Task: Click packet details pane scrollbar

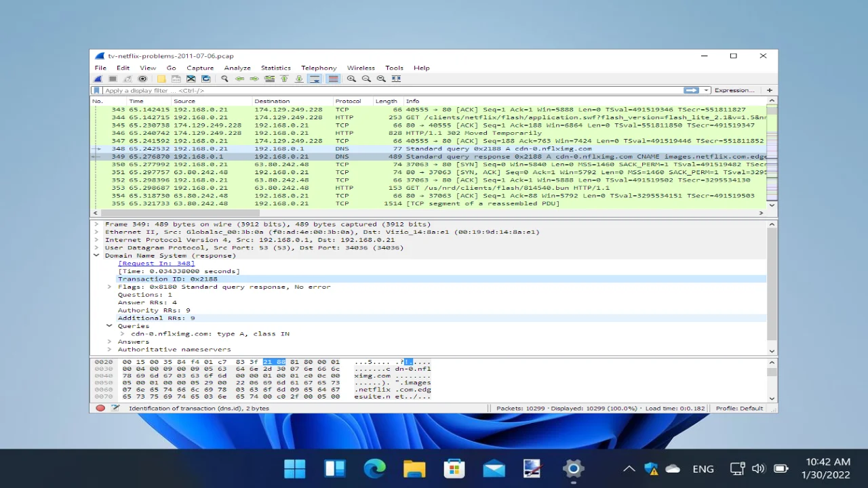Action: coord(772,287)
